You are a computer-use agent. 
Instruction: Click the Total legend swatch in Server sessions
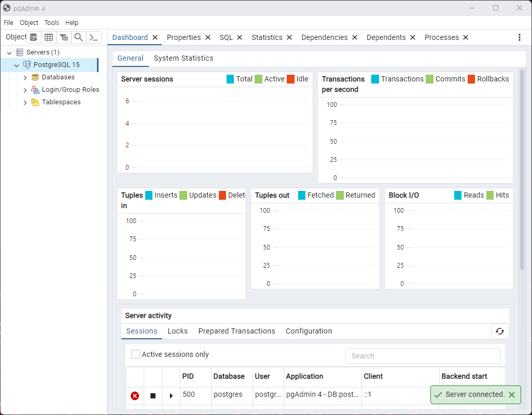tap(230, 79)
